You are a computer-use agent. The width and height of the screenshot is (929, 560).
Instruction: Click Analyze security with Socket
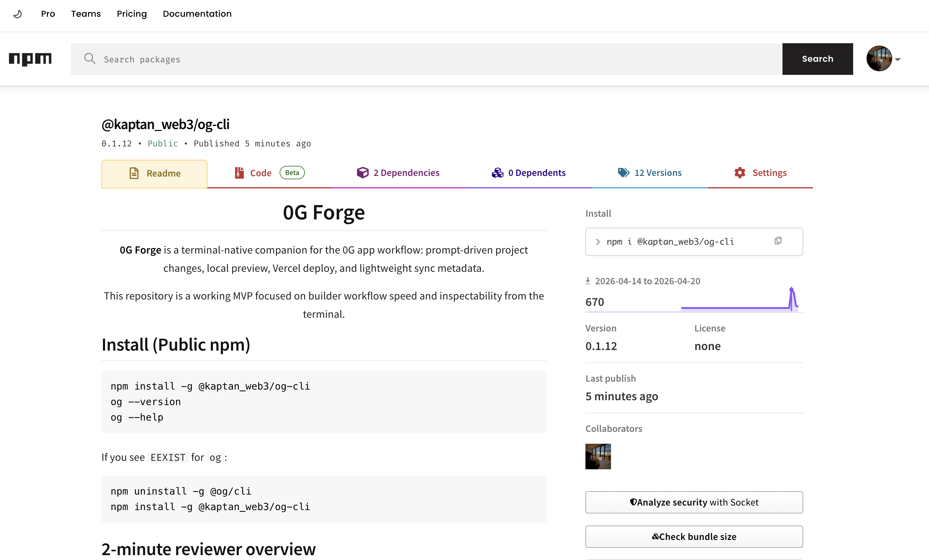click(x=694, y=502)
